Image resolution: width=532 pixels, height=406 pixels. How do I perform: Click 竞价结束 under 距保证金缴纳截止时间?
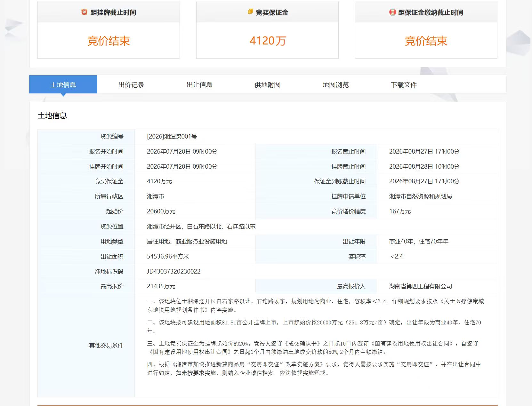coord(426,41)
